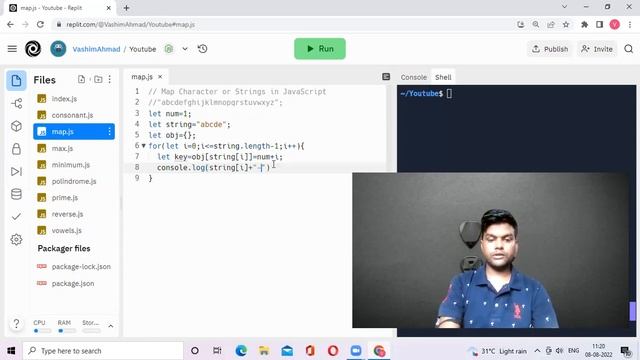
Task: Reload the browser page
Action: [x=40, y=24]
